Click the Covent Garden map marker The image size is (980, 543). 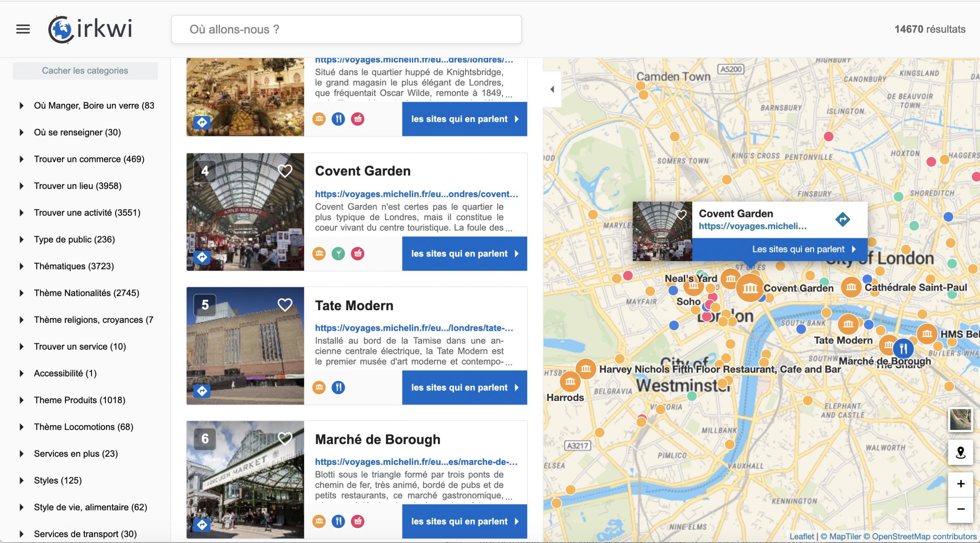(x=750, y=288)
